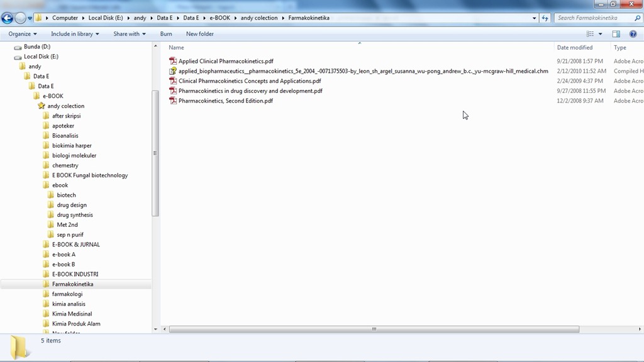Click E BOOK Fungal biotechnology folder icon
The width and height of the screenshot is (644, 362).
(x=46, y=175)
